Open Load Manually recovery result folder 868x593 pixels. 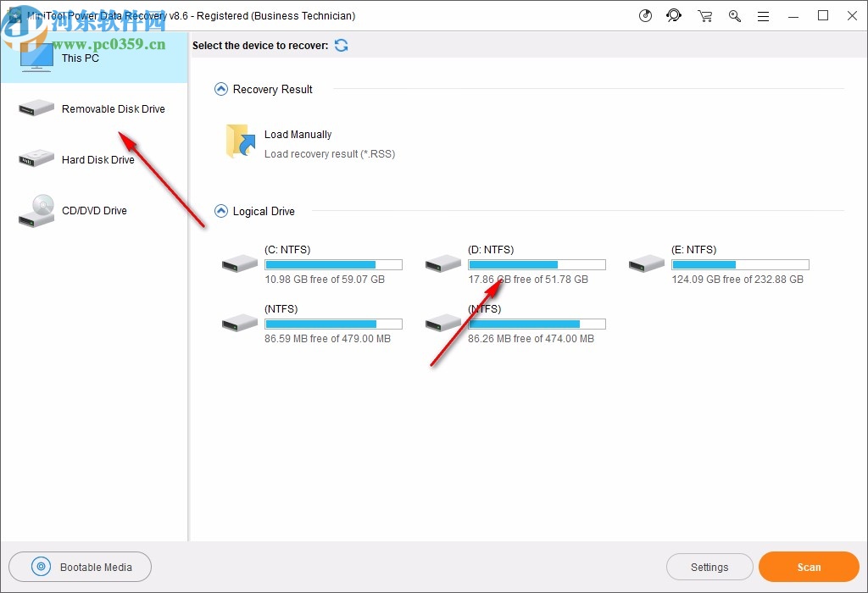point(240,141)
